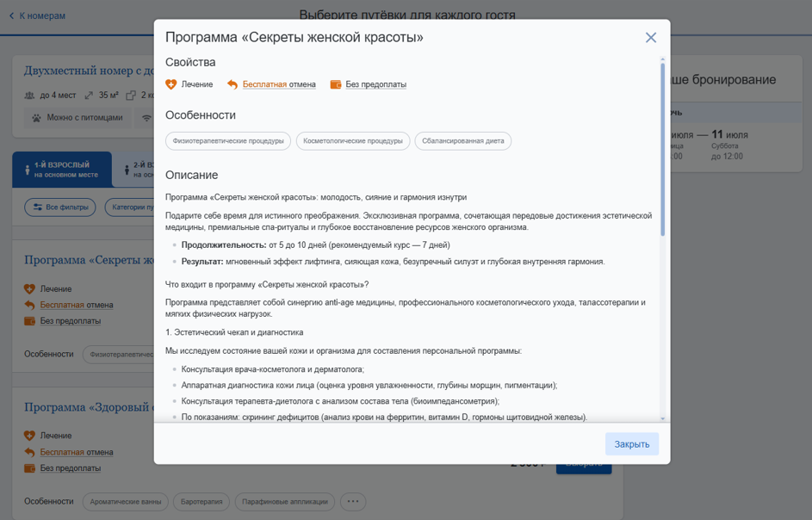Select Парафиновые аппликации tag
Screen dimensions: 812x520
point(285,501)
